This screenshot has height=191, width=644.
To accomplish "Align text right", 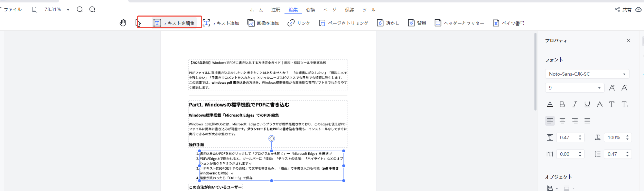I will 575,121.
